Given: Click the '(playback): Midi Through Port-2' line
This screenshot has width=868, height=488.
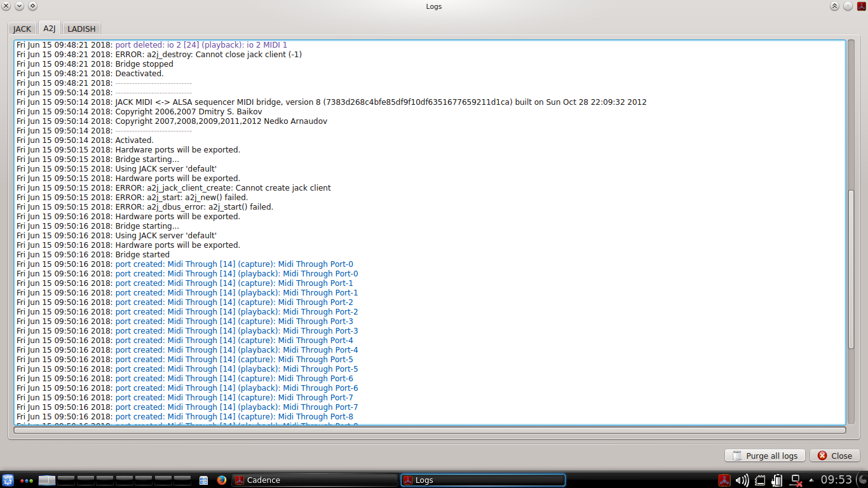Looking at the screenshot, I should pos(187,312).
